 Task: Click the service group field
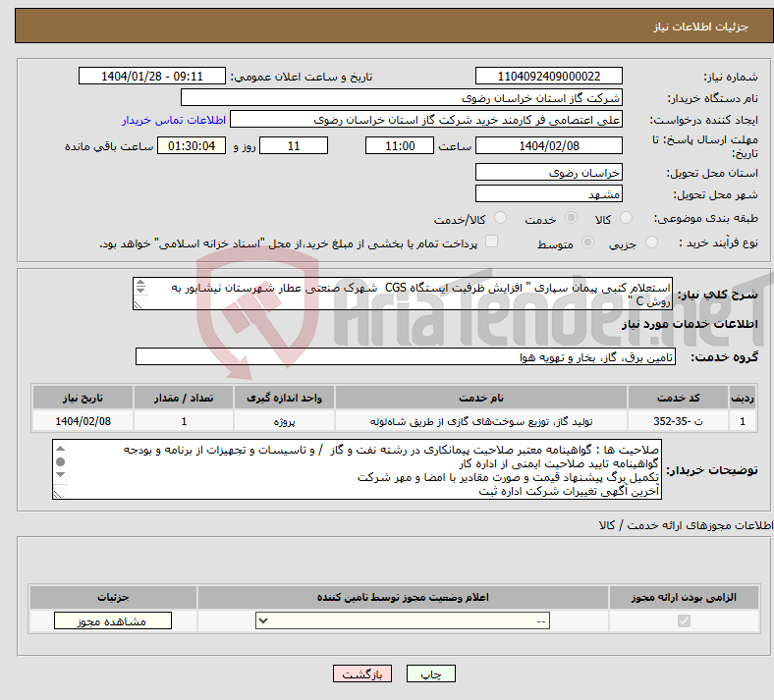(x=406, y=356)
